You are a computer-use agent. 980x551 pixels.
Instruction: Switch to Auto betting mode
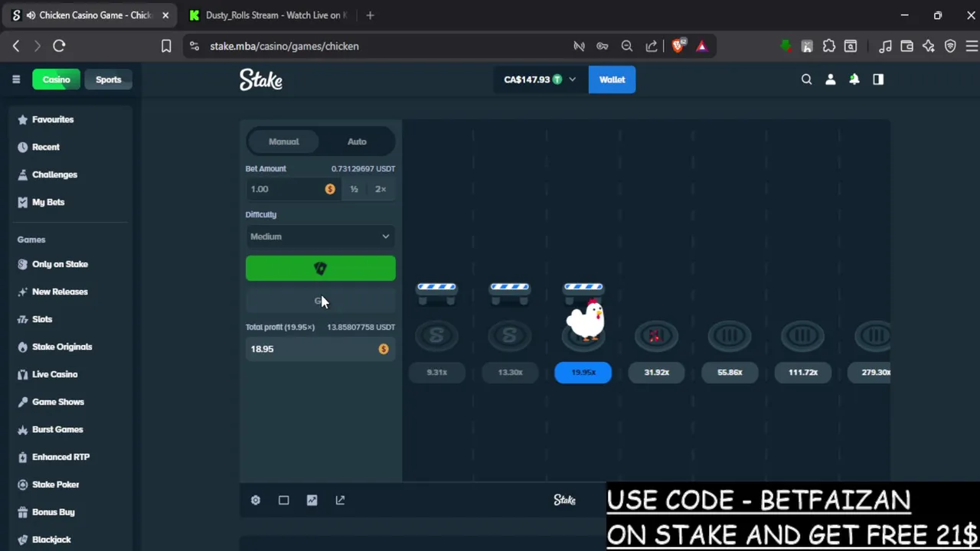[357, 142]
